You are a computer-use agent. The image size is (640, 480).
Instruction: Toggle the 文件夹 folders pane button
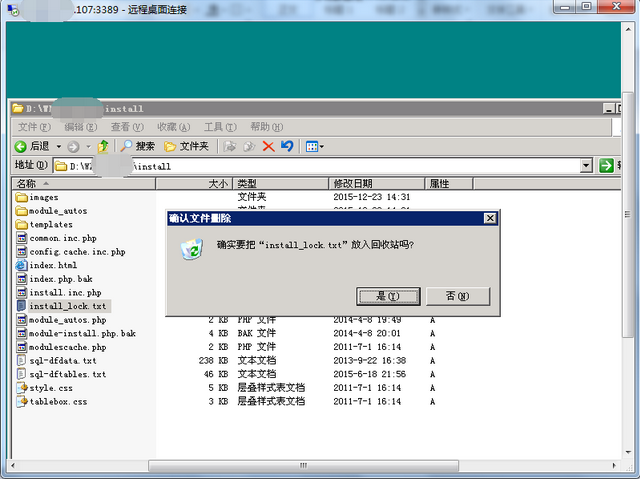coord(186,146)
